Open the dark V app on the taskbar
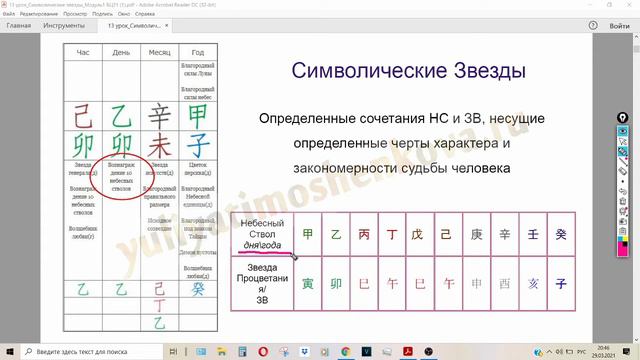 tap(367, 351)
